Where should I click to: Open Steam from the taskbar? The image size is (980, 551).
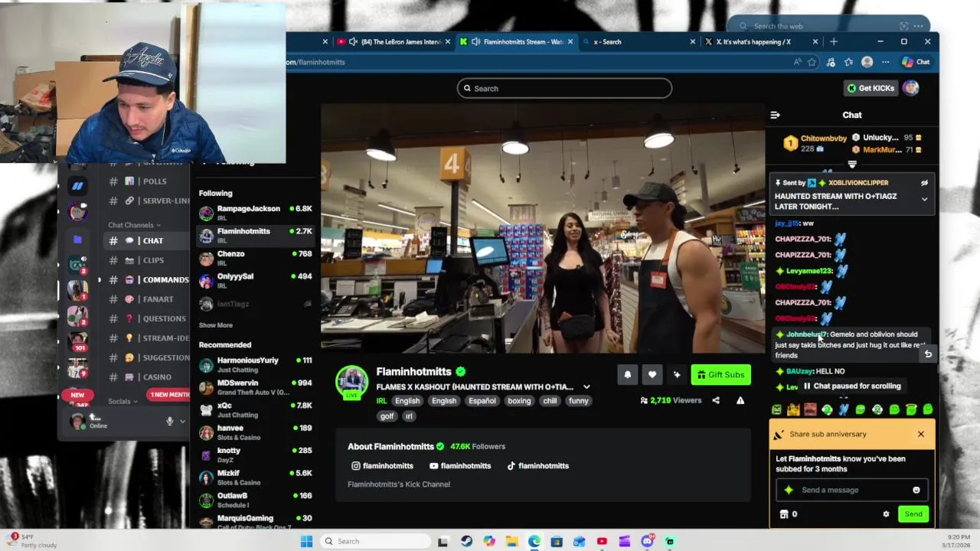[x=466, y=541]
